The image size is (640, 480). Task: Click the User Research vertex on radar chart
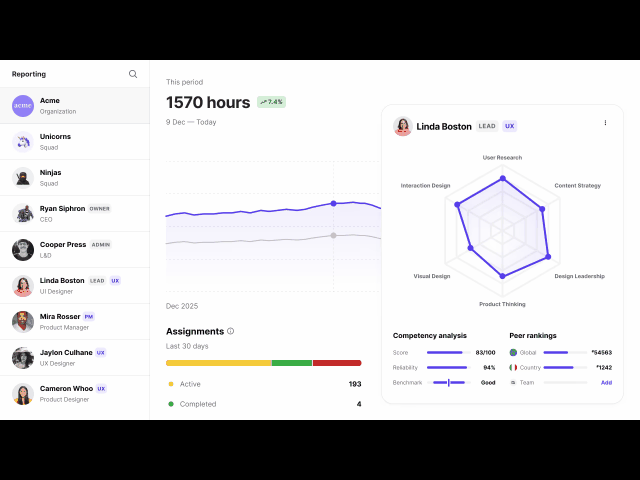point(502,179)
